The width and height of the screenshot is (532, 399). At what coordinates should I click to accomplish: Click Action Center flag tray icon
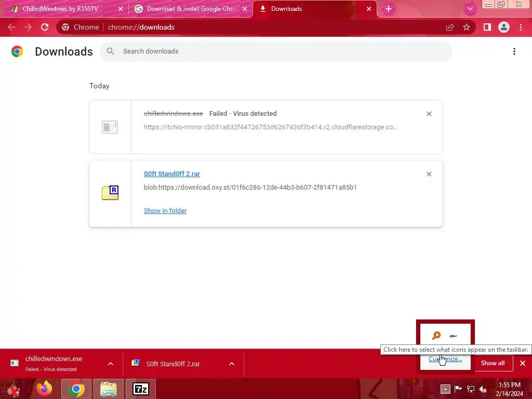pyautogui.click(x=458, y=389)
